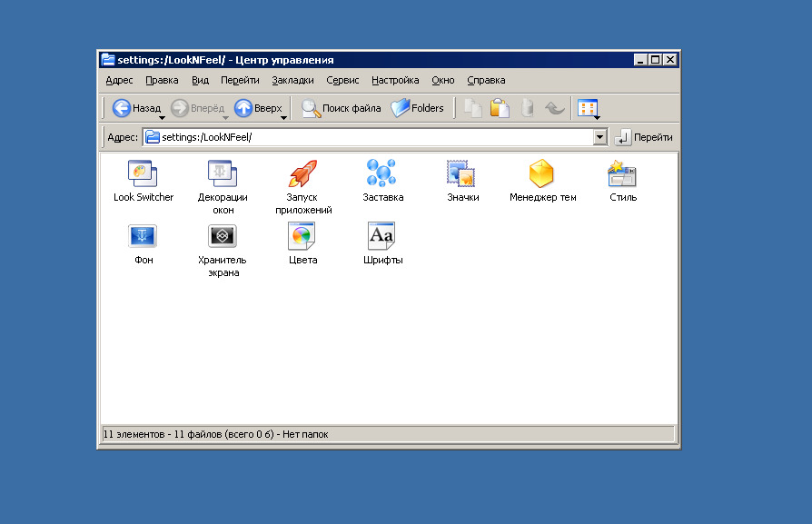Screen dimensions: 812x524
Task: Open the Фон background icon
Action: [143, 236]
